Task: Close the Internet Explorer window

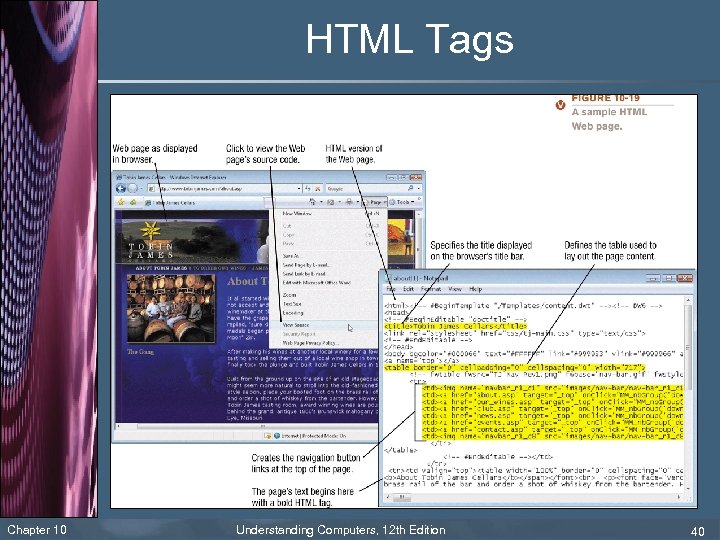Action: pyautogui.click(x=416, y=177)
